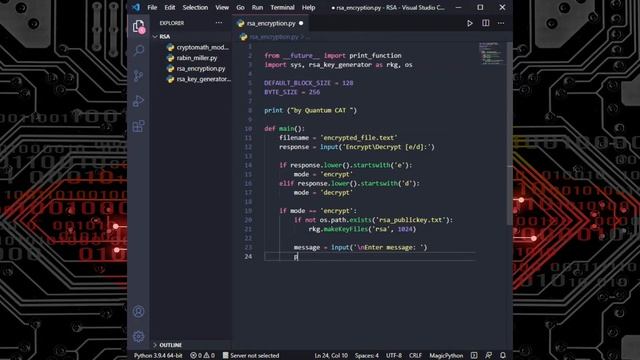This screenshot has width=640, height=360.
Task: Open Explorer Views and More Actions ellipsis
Action: click(x=219, y=23)
